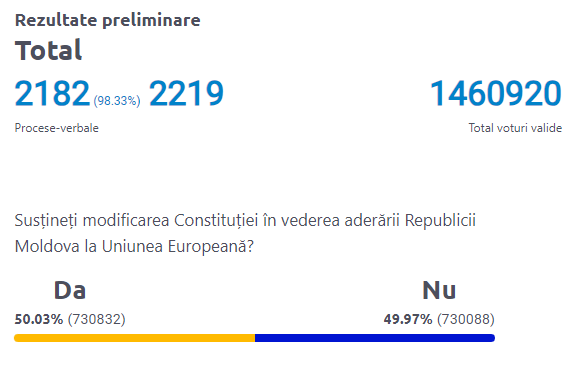Click the 2219 total reports number
This screenshot has height=372, width=581.
tap(186, 93)
